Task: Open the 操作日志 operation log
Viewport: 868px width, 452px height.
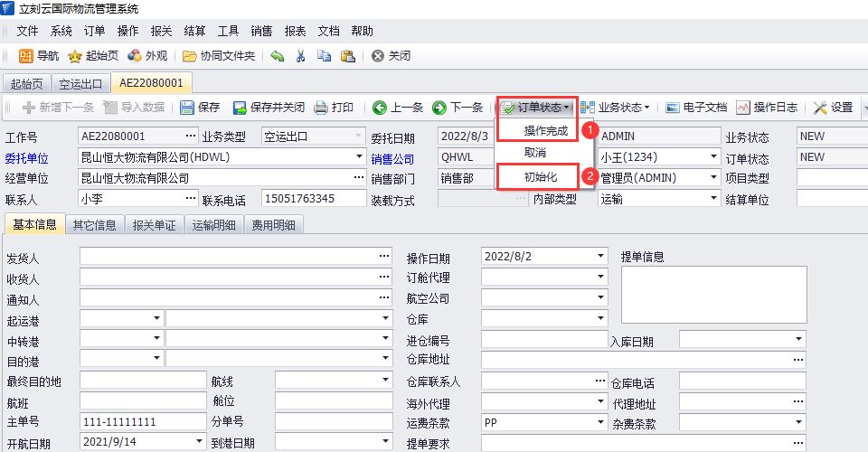Action: coord(768,108)
